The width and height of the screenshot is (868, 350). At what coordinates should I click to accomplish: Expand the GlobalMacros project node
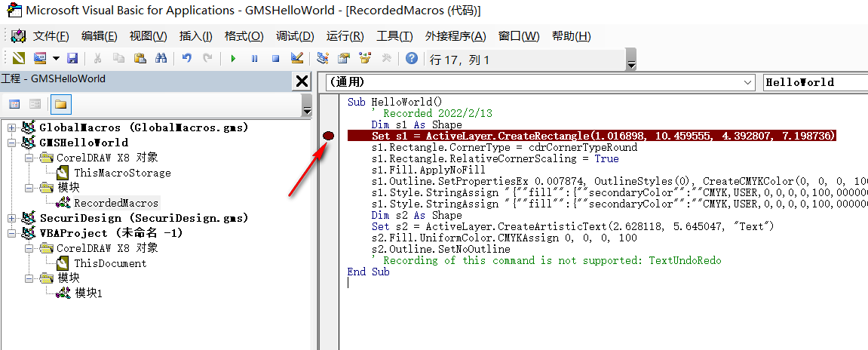(x=11, y=127)
